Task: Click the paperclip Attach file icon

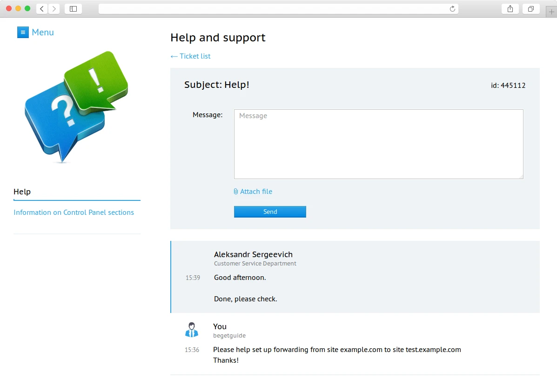Action: coord(236,192)
